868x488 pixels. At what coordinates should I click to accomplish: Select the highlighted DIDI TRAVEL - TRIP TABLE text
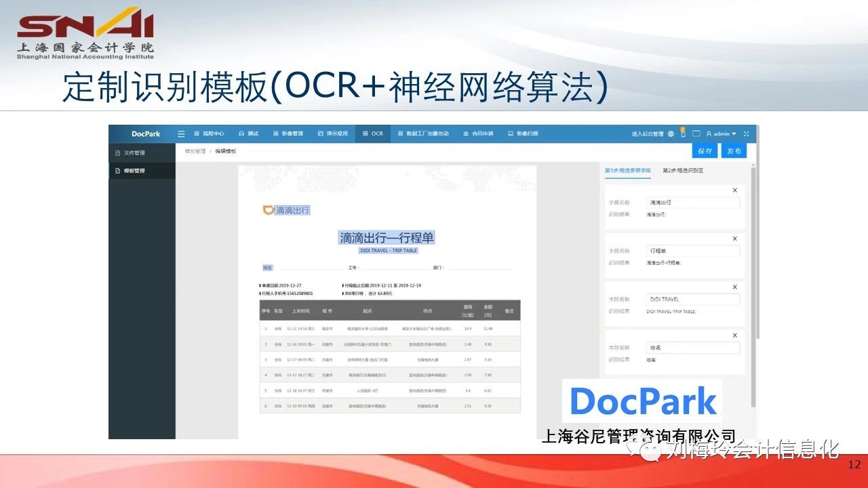click(389, 251)
